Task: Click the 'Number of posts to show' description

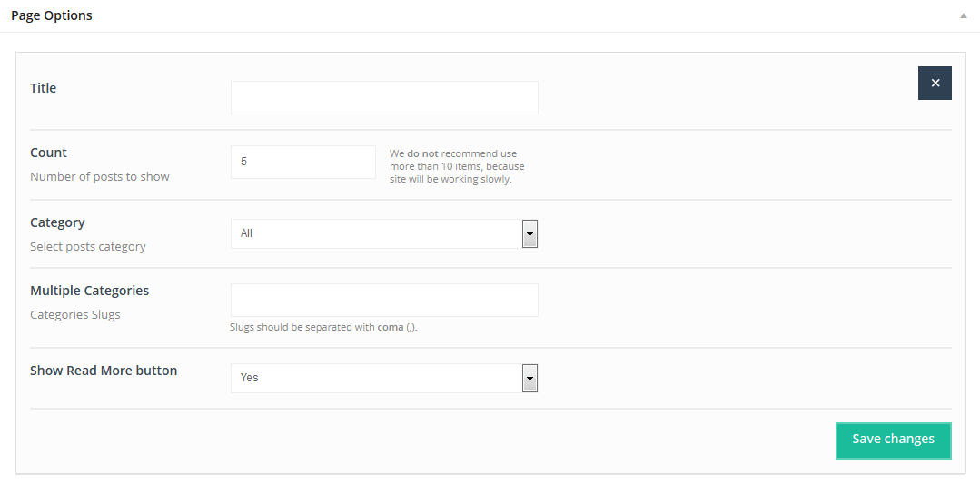Action: tap(100, 176)
